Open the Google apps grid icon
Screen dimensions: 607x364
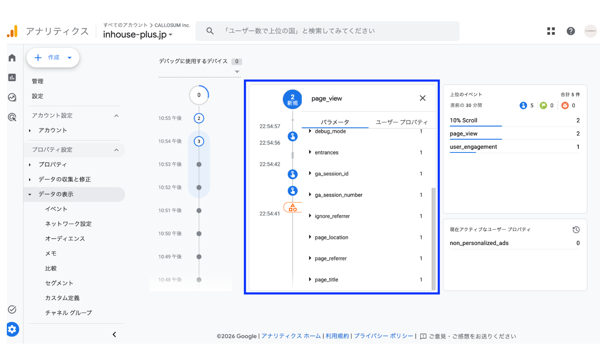pos(551,31)
